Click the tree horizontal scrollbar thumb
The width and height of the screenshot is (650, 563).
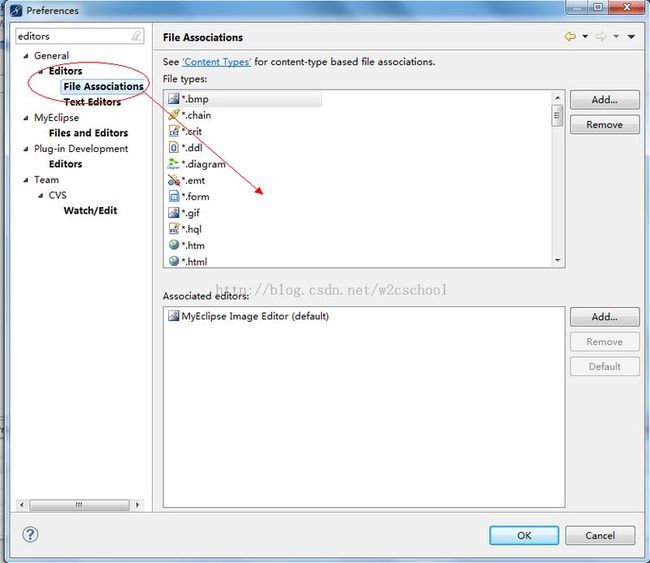(79, 505)
